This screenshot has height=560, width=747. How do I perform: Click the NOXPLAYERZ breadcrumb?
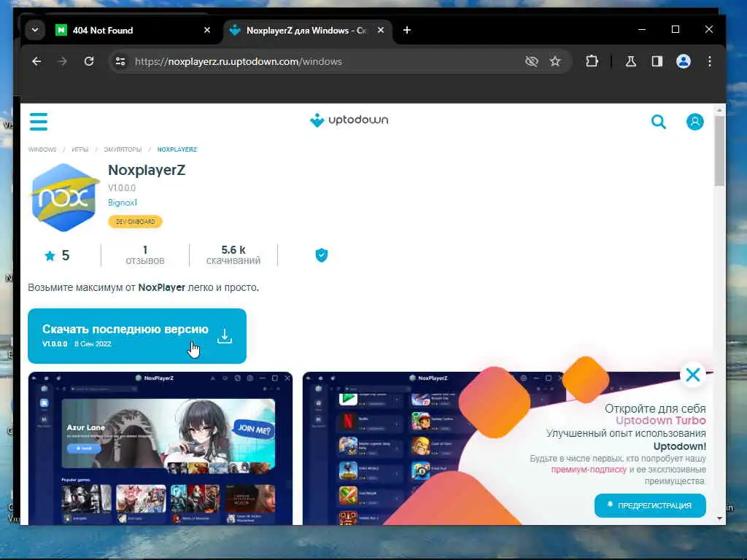(177, 149)
